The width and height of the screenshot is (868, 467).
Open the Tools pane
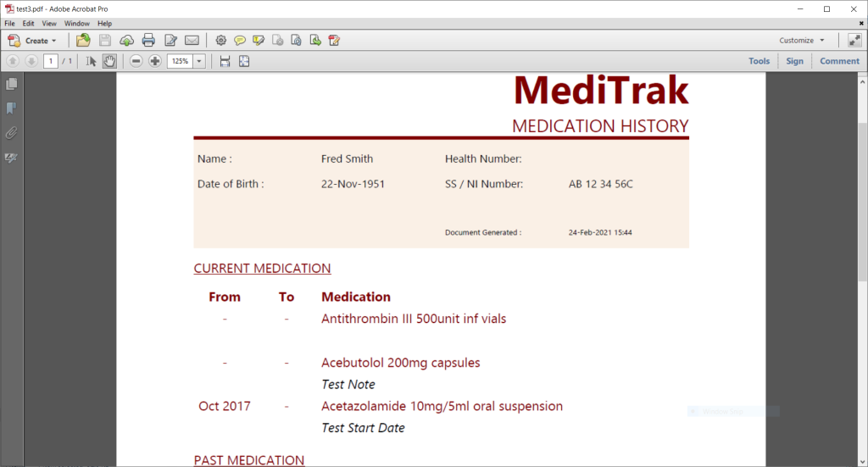tap(759, 61)
